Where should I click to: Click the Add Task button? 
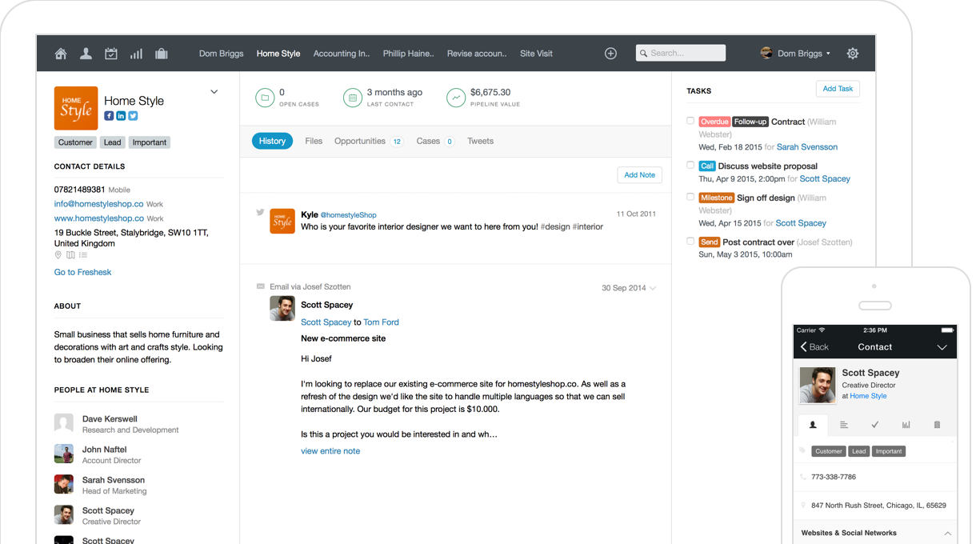point(838,89)
